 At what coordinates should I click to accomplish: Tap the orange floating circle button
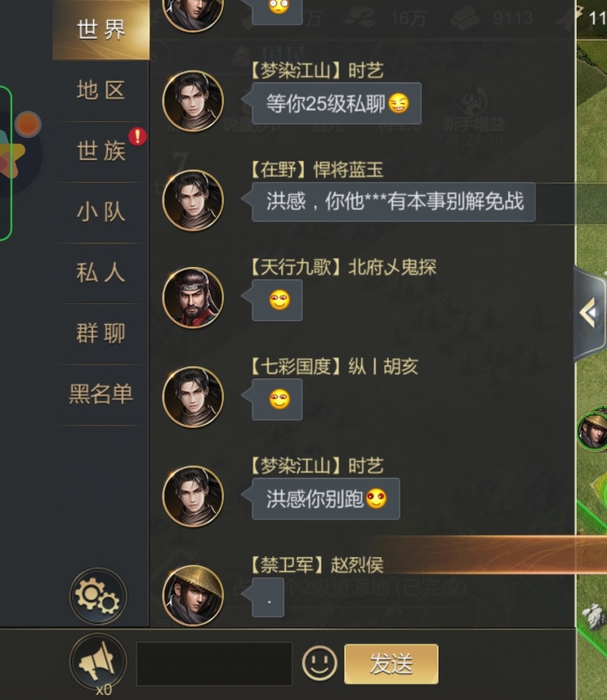27,124
